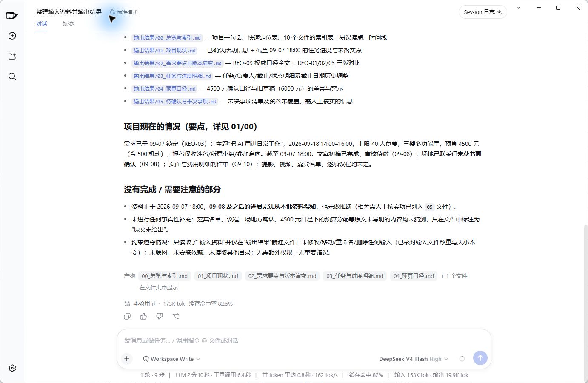
Task: Open settings gear in sidebar
Action: [x=12, y=368]
